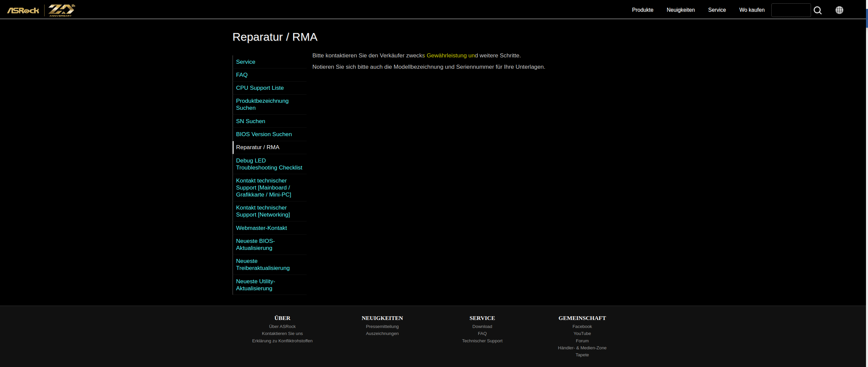Open the Produkte menu
Image resolution: width=868 pixels, height=367 pixels.
coord(642,10)
